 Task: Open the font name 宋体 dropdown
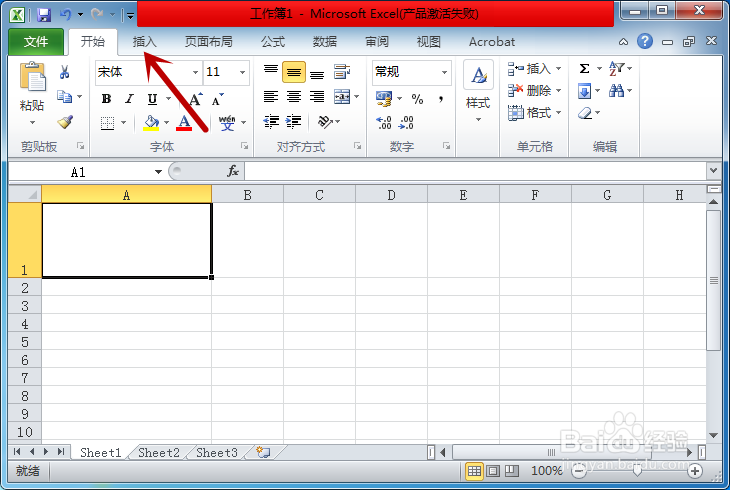click(x=196, y=72)
